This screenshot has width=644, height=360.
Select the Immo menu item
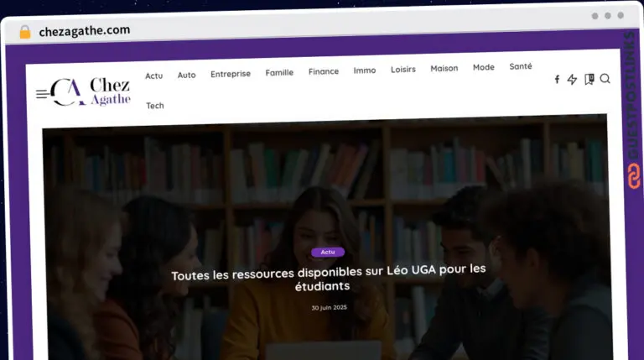pos(365,70)
